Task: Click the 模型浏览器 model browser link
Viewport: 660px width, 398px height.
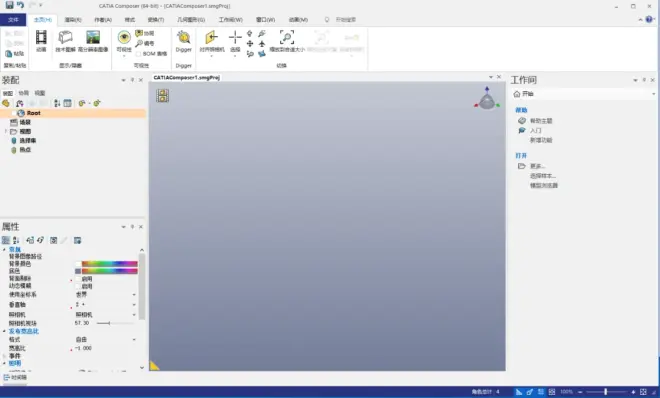Action: point(543,186)
